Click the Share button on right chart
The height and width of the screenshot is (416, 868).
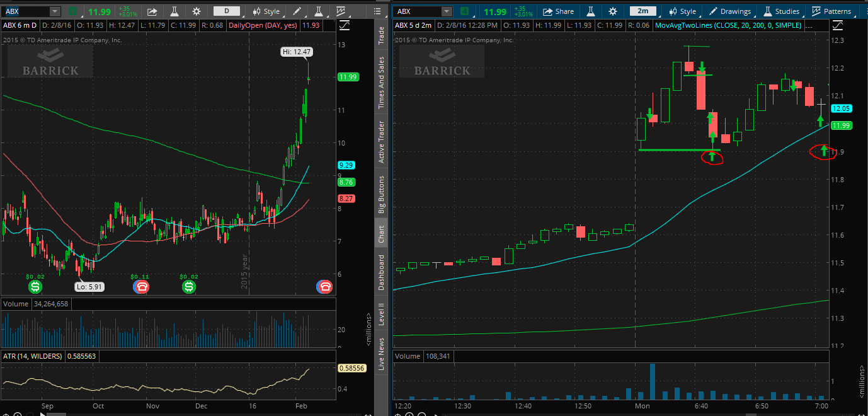coord(558,11)
